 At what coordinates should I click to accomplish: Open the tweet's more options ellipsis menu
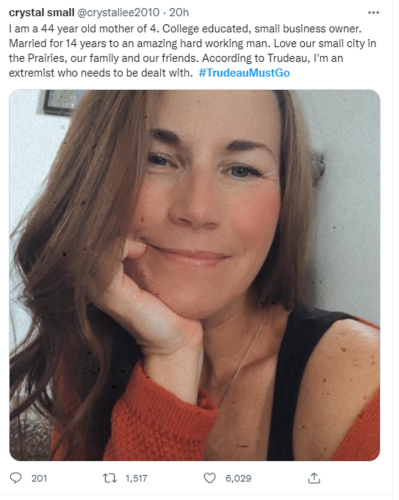[x=373, y=13]
